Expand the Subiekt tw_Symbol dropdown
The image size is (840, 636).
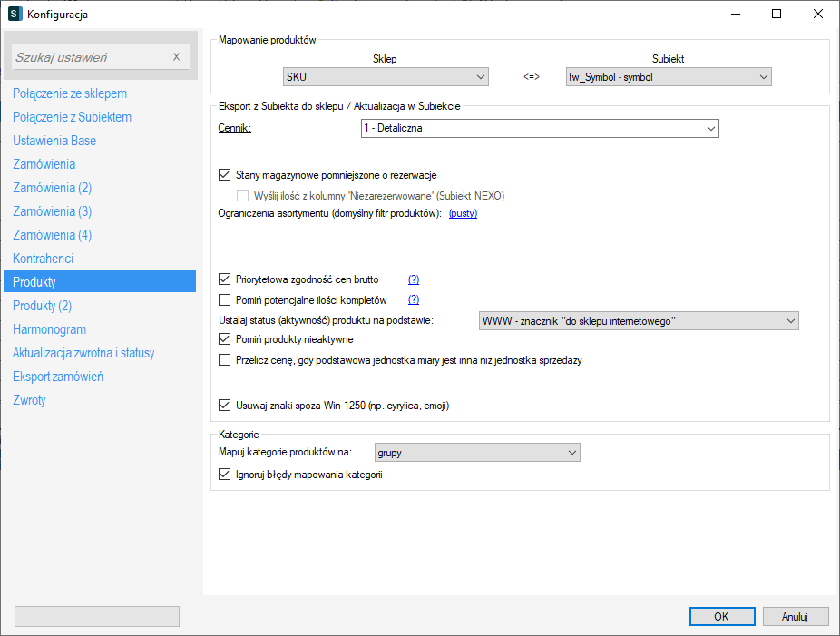point(668,77)
